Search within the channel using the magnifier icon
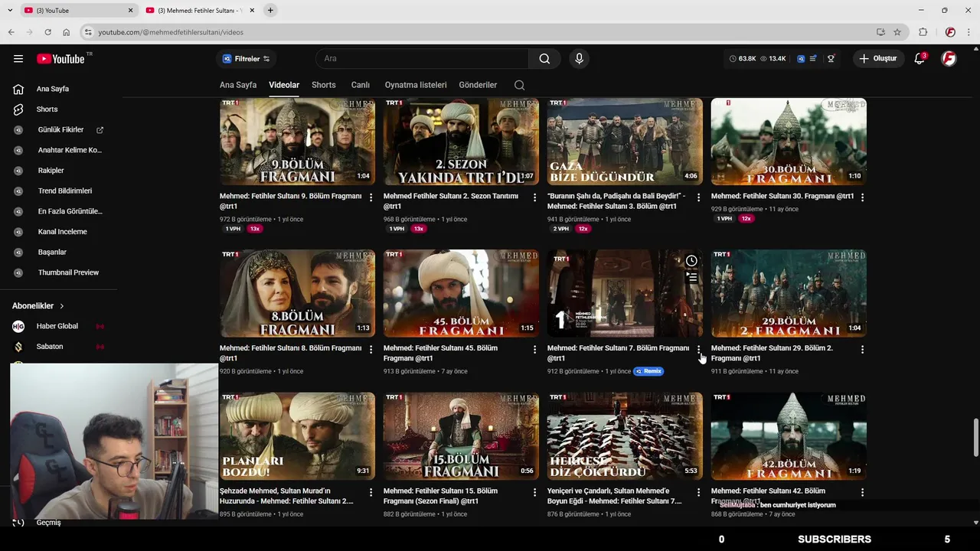 (x=519, y=85)
